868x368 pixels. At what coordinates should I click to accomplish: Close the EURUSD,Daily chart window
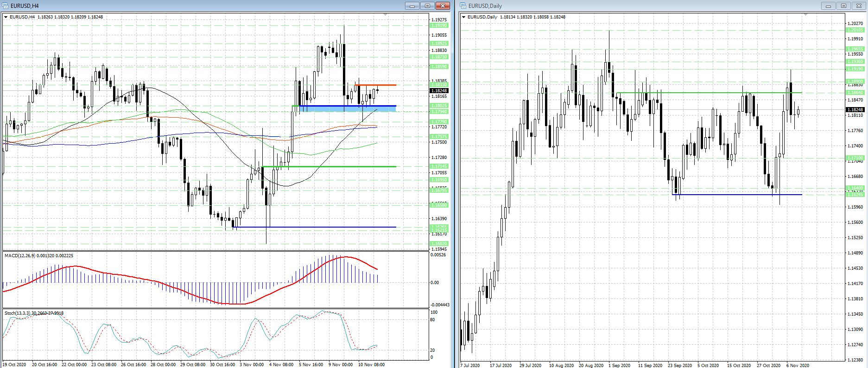(859, 6)
